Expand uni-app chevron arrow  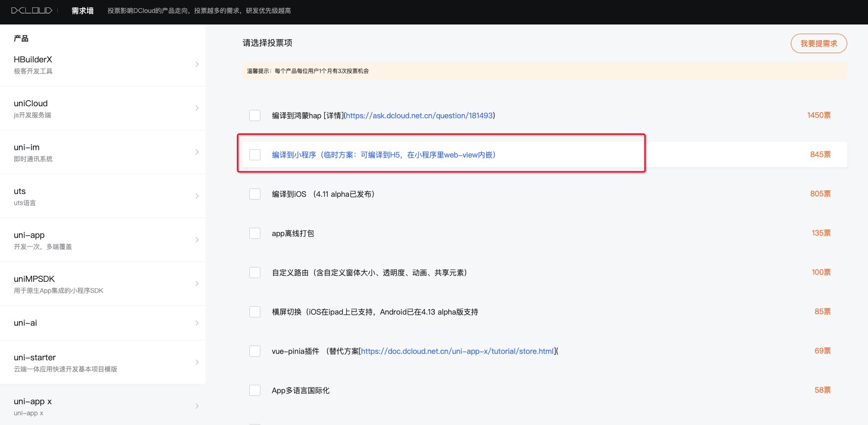[197, 240]
